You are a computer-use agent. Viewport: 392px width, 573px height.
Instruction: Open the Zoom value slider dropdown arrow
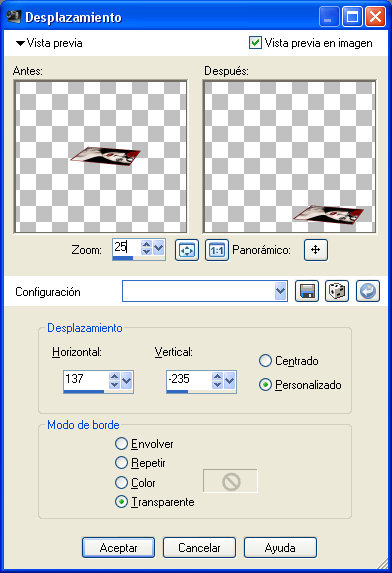pos(159,248)
